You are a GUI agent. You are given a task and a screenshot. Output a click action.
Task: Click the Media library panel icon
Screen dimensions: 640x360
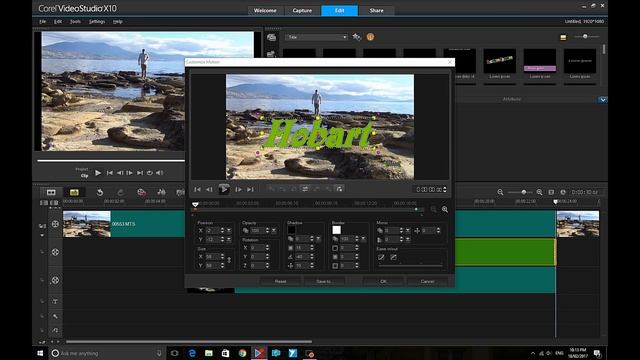point(271,38)
